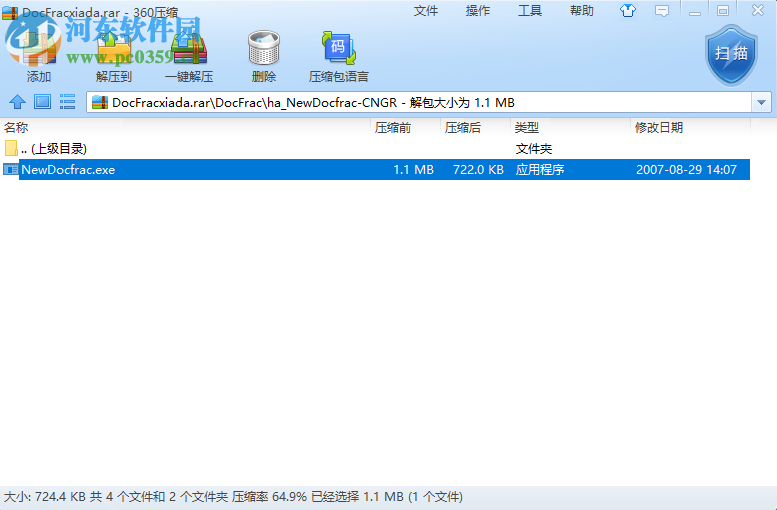Viewport: 777px width, 510px height.
Task: Select the NewDocfrac.exe file row
Action: (x=376, y=170)
